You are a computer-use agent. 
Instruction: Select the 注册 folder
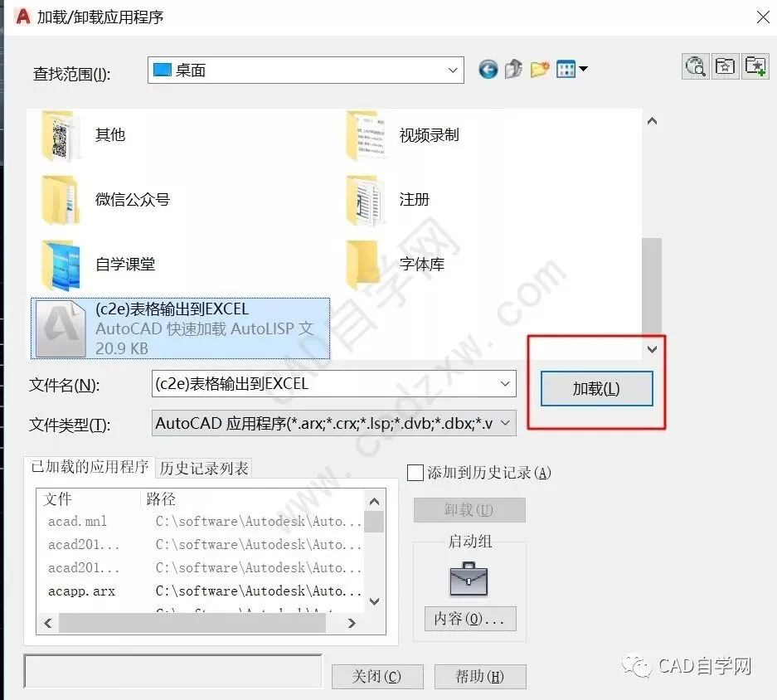[388, 200]
